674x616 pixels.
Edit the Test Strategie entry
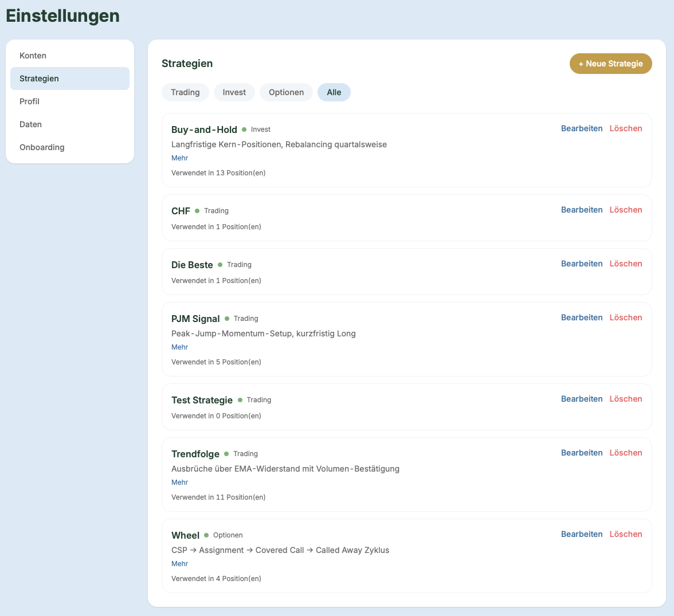(x=582, y=399)
